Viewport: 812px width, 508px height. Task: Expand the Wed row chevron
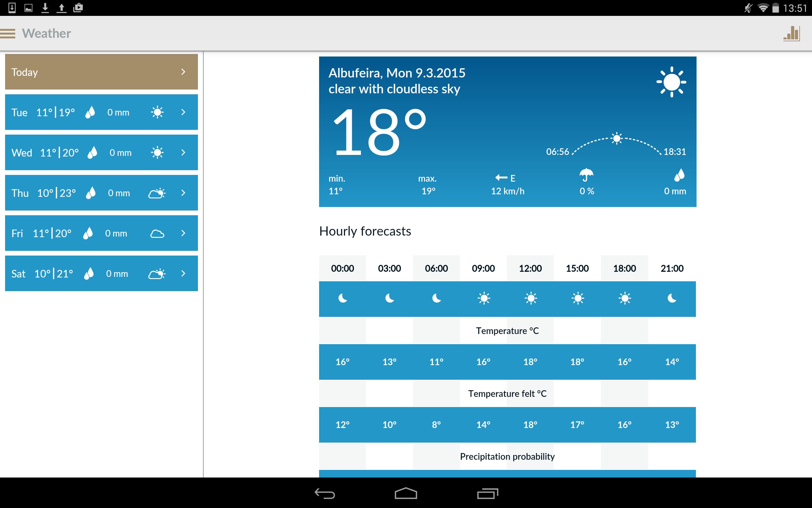[183, 152]
